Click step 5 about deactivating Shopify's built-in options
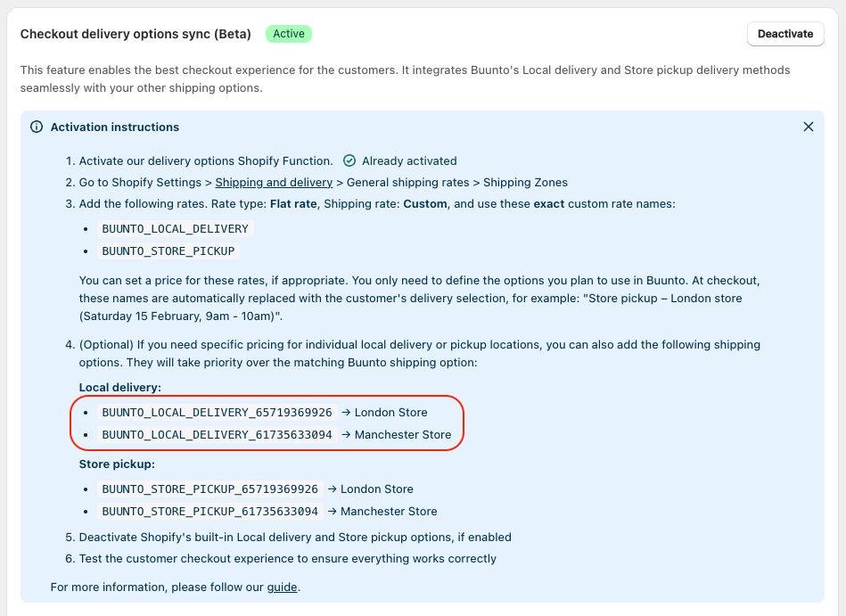The width and height of the screenshot is (846, 616). [x=295, y=538]
